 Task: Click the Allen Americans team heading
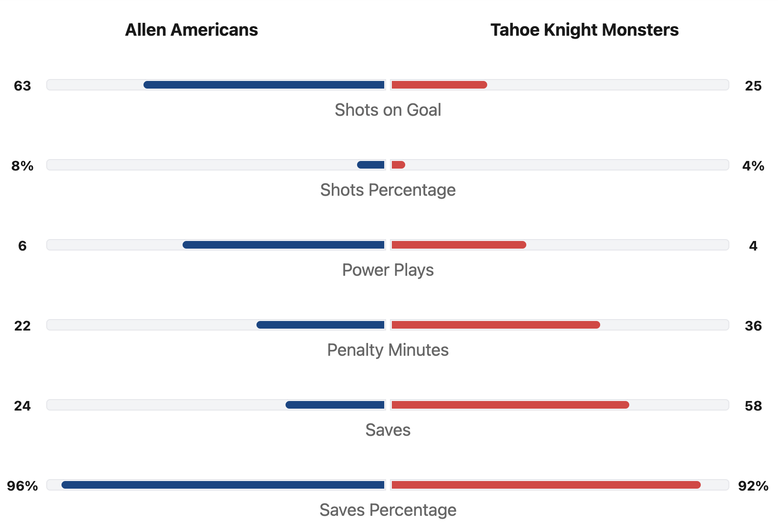[191, 30]
